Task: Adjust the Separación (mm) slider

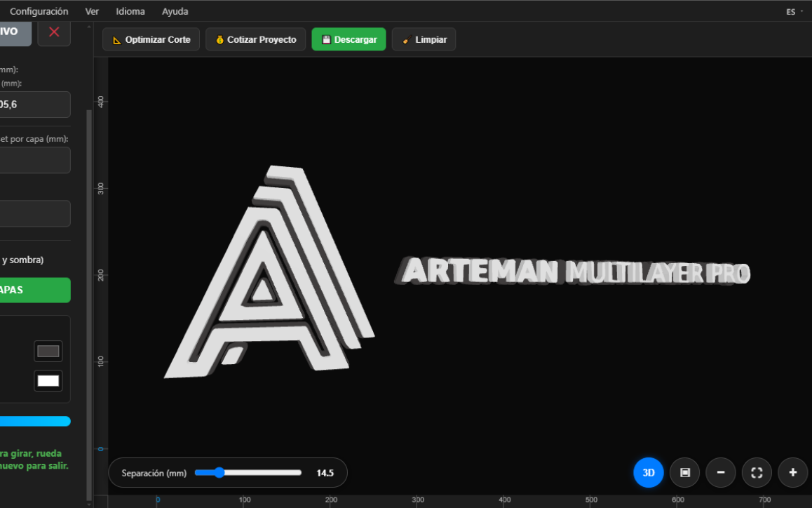Action: point(248,473)
